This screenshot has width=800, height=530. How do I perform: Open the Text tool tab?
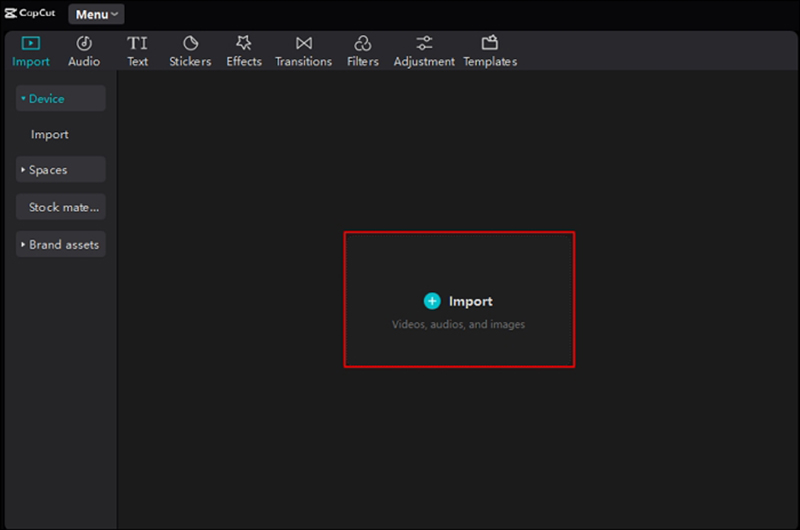tap(137, 44)
